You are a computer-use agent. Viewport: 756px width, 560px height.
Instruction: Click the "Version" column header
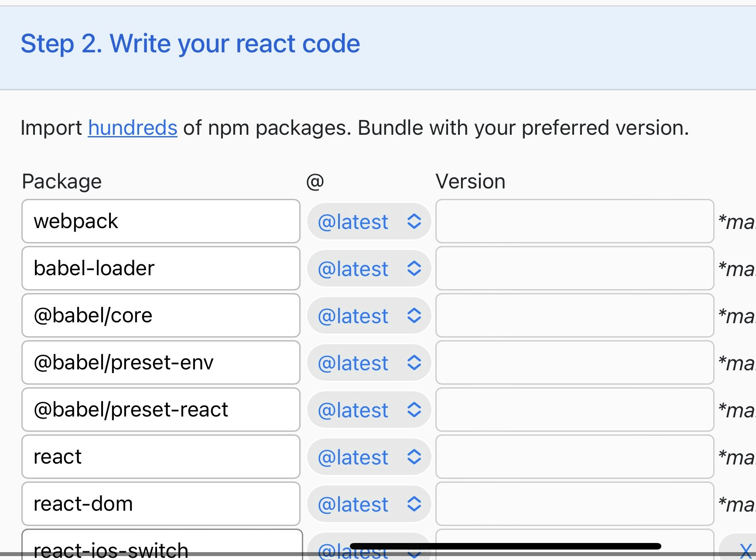(471, 181)
